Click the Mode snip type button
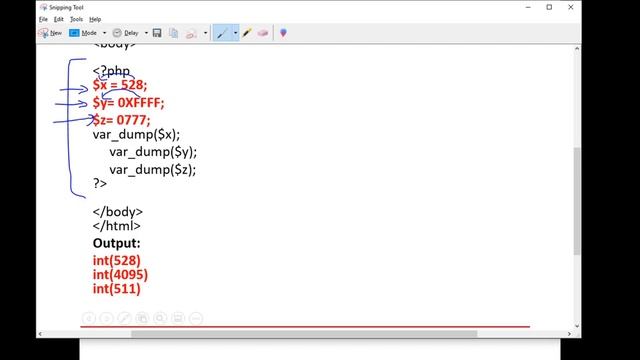 point(83,33)
